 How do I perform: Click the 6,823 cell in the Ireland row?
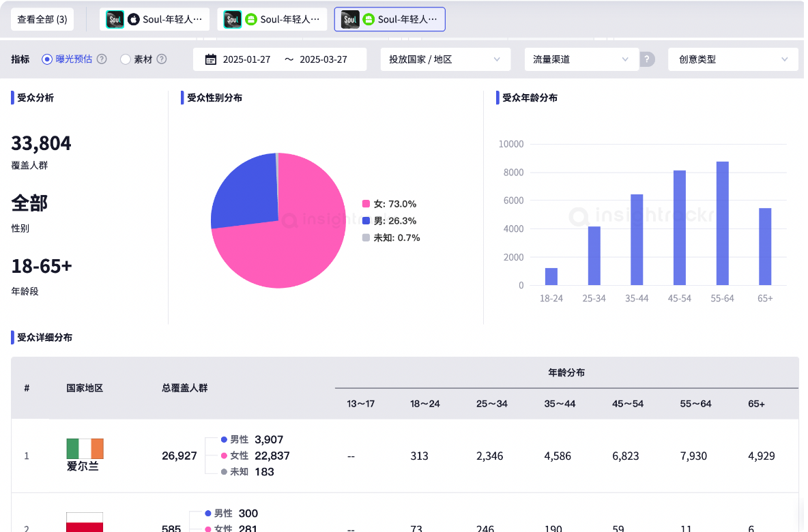point(626,456)
